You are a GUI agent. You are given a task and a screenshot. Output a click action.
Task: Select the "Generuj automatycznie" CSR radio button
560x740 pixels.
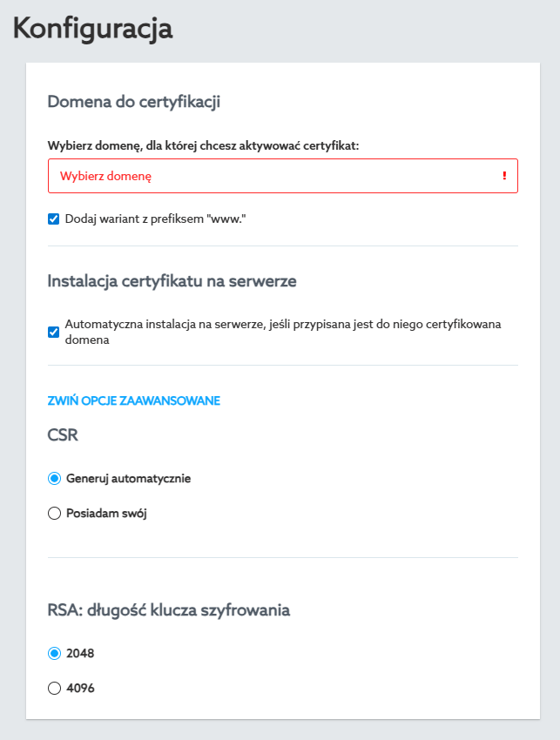tap(54, 478)
